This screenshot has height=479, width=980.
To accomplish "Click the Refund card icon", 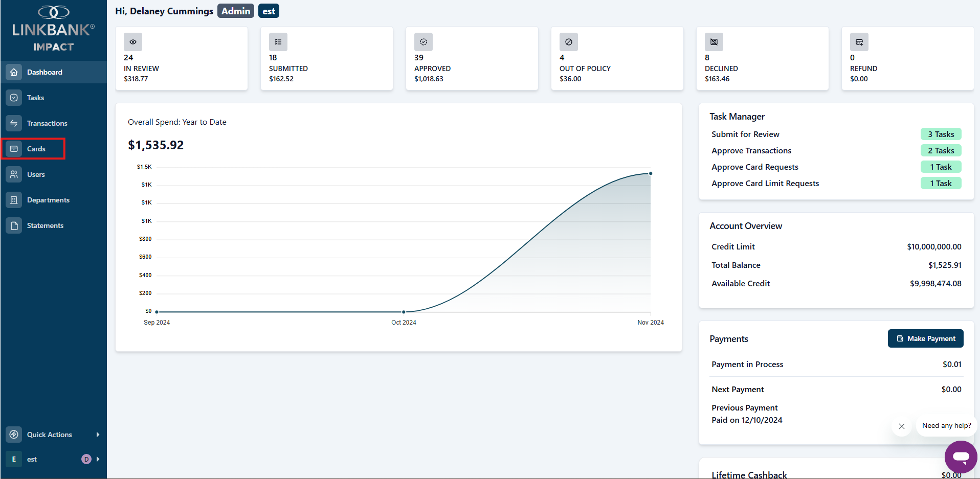I will coord(859,42).
